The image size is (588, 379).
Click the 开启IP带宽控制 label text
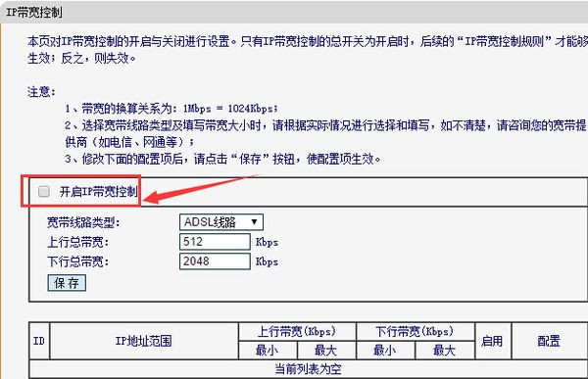[99, 192]
